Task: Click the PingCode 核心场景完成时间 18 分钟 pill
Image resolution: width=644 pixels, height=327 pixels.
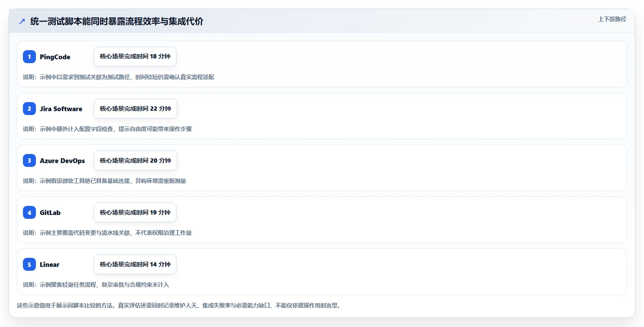Action: point(135,57)
